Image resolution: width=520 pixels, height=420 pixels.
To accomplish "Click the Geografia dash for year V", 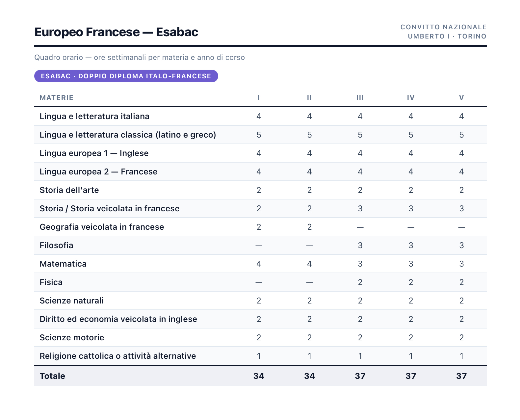I will pos(461,227).
